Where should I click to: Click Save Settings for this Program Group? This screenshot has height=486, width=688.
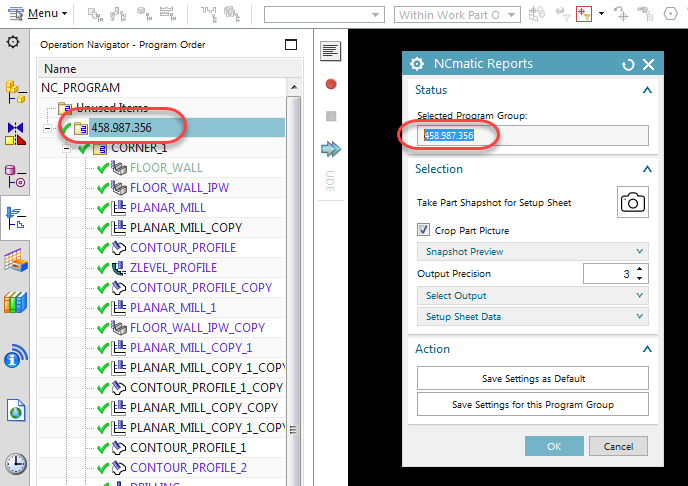532,404
